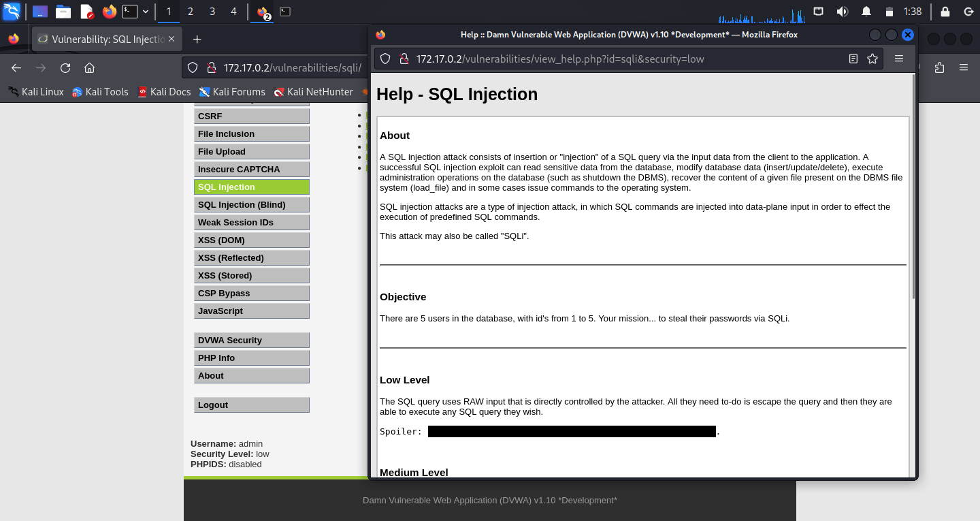The width and height of the screenshot is (980, 521).
Task: Click Firefox View icon in main window
Action: pos(14,39)
